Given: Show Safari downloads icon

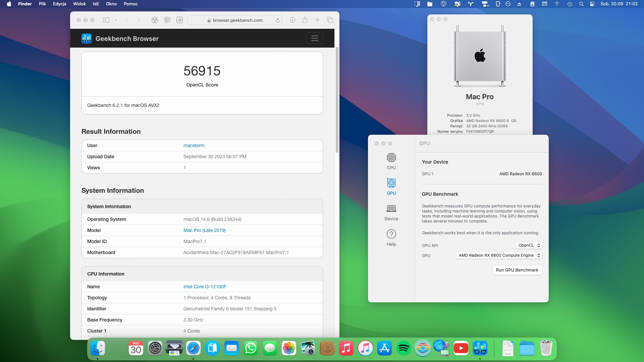Looking at the screenshot, I should [292, 20].
